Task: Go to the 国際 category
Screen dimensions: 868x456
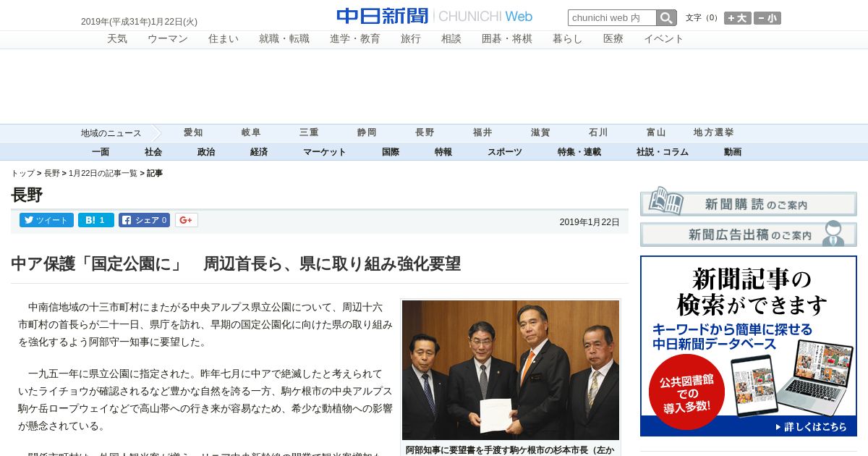Action: 391,152
